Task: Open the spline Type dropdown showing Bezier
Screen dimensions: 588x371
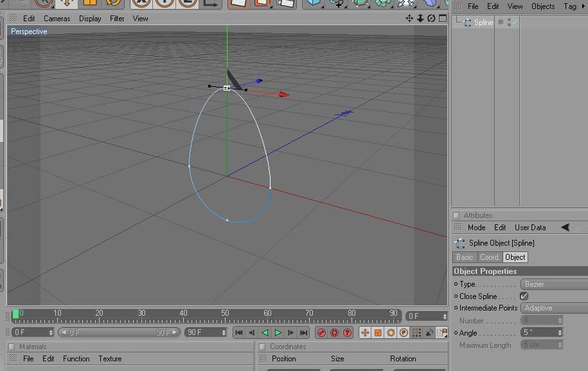Action: click(x=554, y=284)
